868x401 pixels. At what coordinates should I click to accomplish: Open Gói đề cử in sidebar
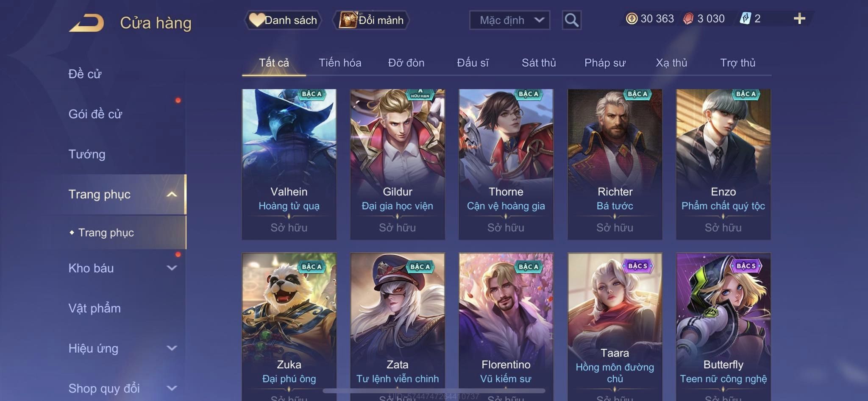tap(95, 114)
